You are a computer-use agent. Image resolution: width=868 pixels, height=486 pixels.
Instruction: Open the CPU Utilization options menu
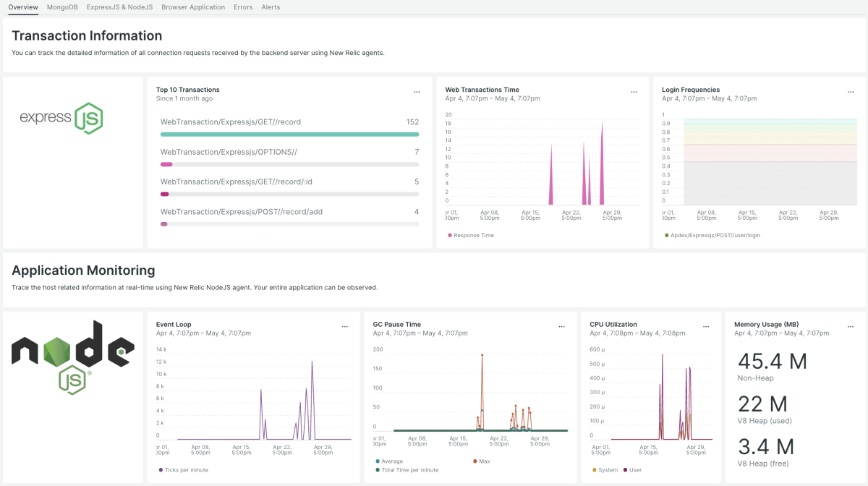click(x=706, y=326)
